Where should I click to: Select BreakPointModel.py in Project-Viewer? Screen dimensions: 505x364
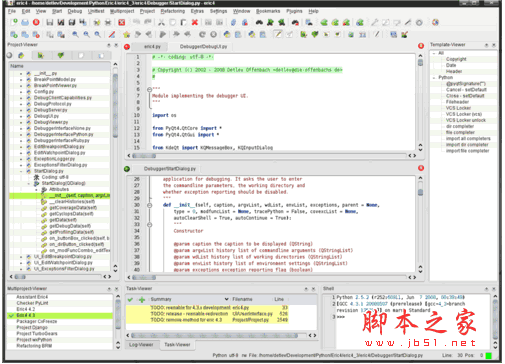pyautogui.click(x=55, y=80)
